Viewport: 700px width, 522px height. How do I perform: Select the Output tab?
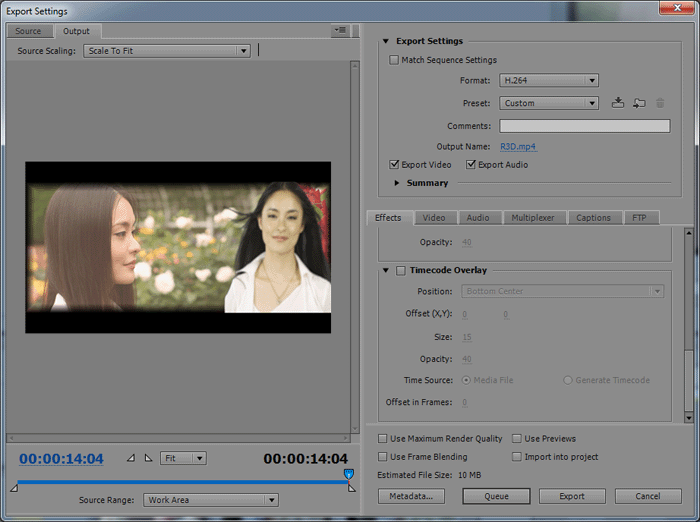(x=76, y=31)
